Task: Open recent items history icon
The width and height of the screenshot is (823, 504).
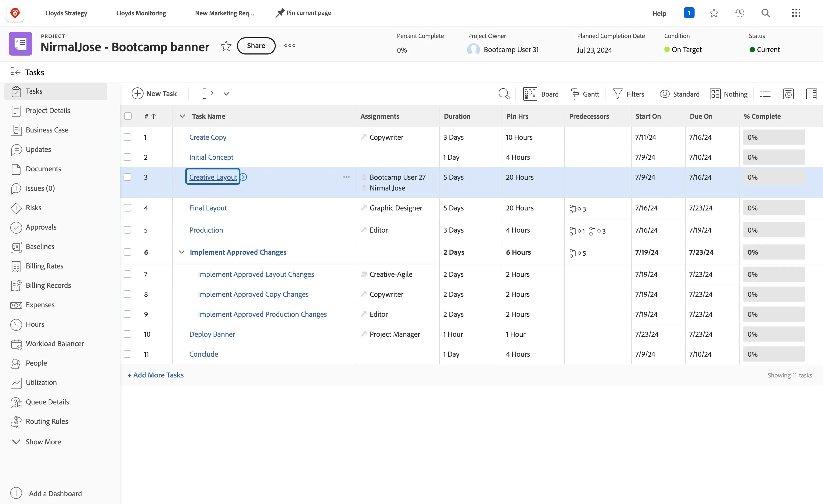Action: (740, 13)
